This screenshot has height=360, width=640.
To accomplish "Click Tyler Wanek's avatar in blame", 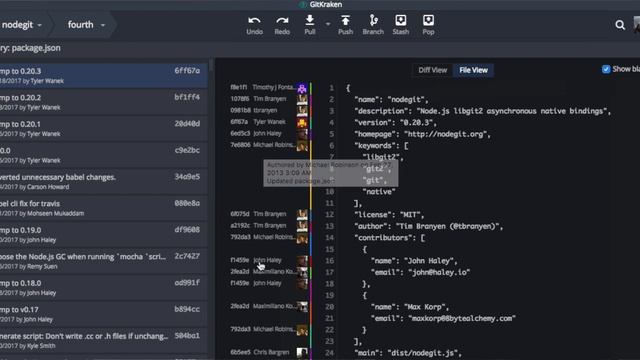I will 302,122.
